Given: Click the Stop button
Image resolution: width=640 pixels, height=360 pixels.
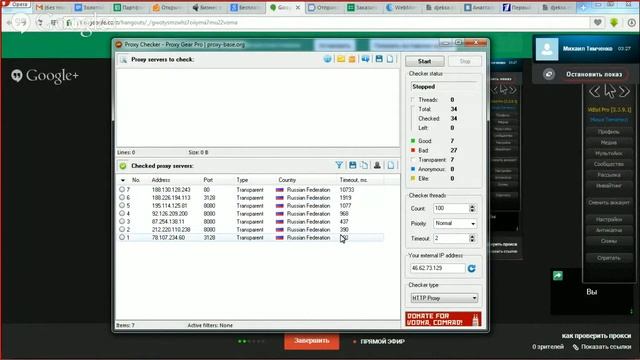Looking at the screenshot, I should click(x=465, y=61).
